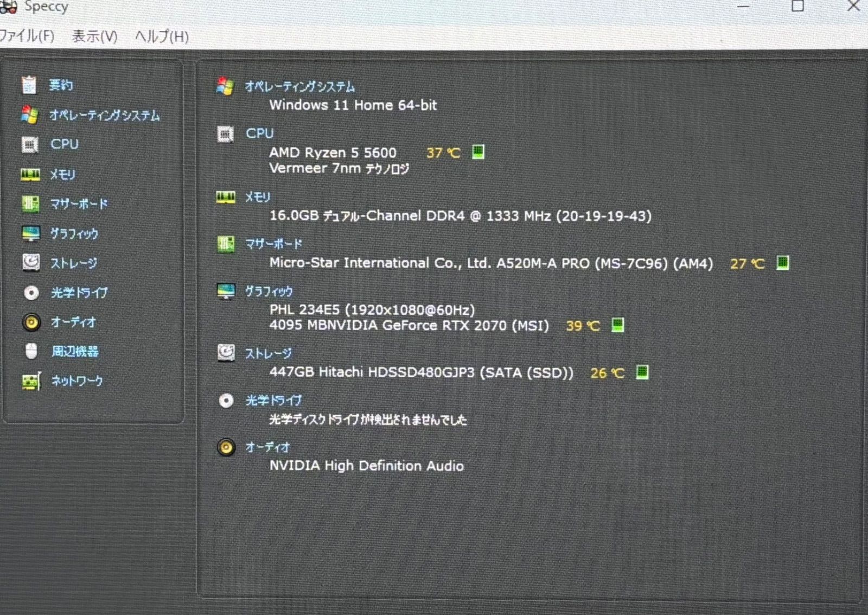This screenshot has width=868, height=615.
Task: Click the ストレージ heading in summary panel
Action: tap(269, 353)
